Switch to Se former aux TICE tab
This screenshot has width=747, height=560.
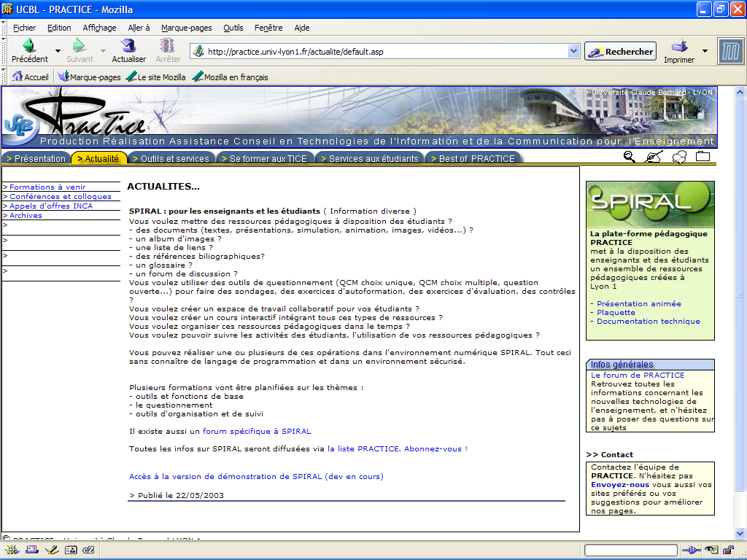[265, 158]
